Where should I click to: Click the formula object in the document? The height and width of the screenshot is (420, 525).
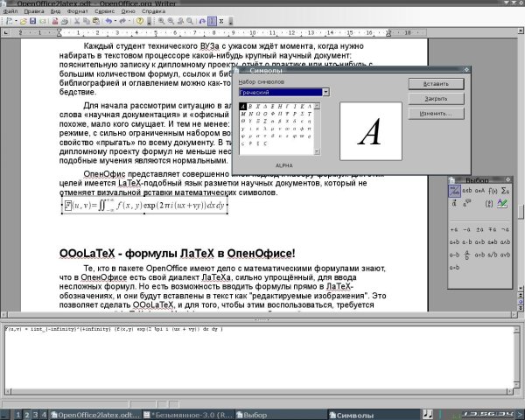pos(144,206)
